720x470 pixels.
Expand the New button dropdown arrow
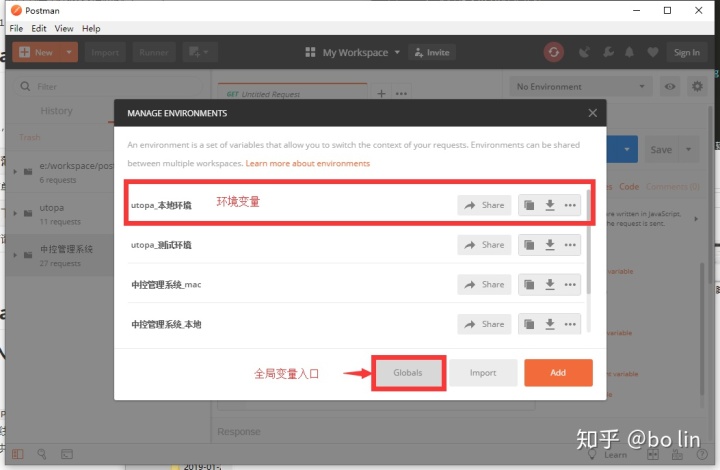point(69,52)
